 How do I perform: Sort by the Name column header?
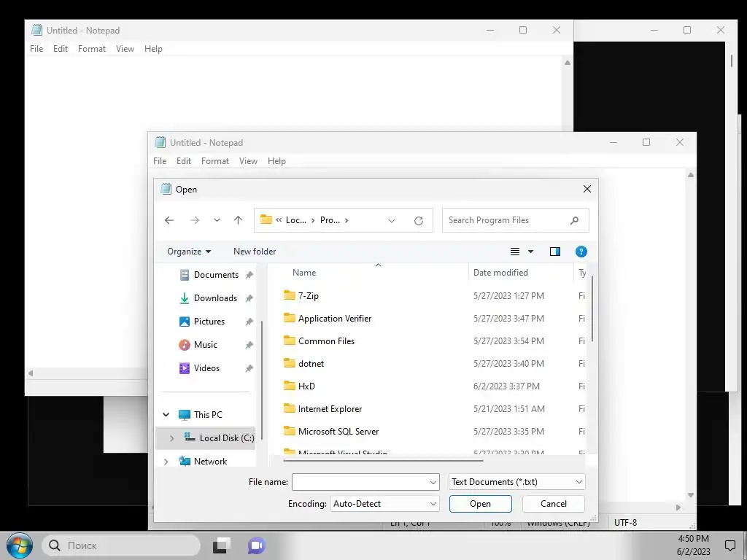point(304,273)
